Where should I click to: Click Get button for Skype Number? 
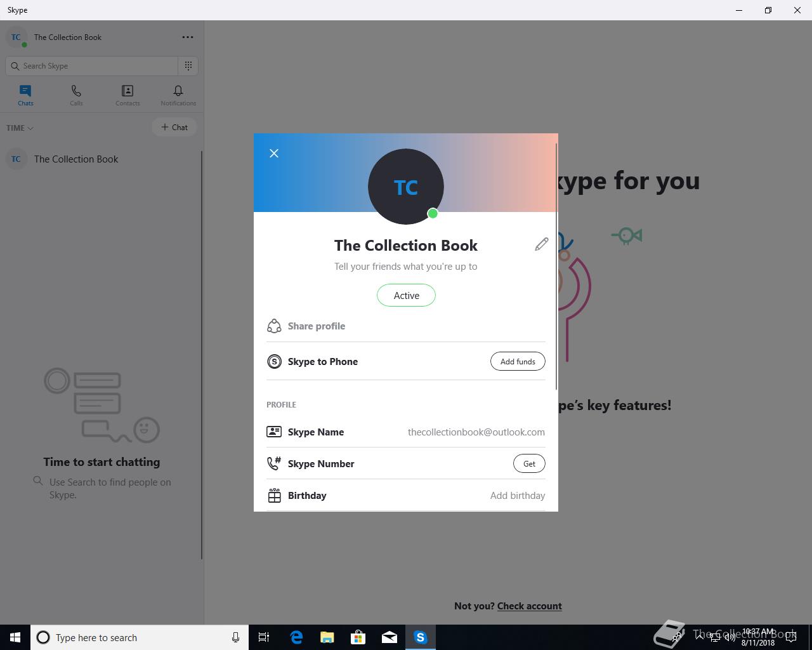click(529, 463)
